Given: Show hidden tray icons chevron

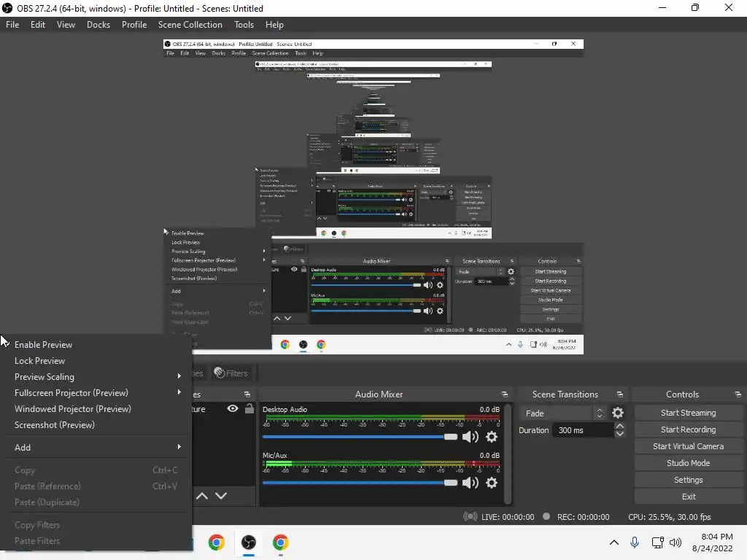Looking at the screenshot, I should click(614, 542).
